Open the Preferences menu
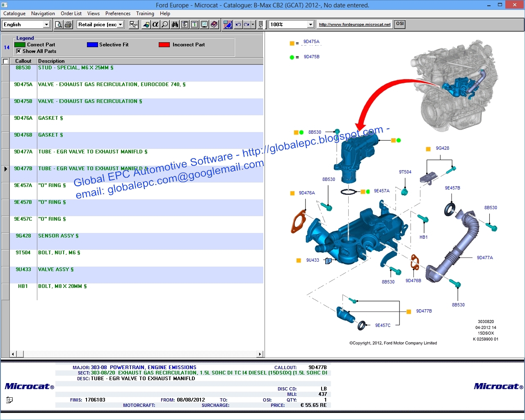This screenshot has width=525, height=420. [118, 14]
